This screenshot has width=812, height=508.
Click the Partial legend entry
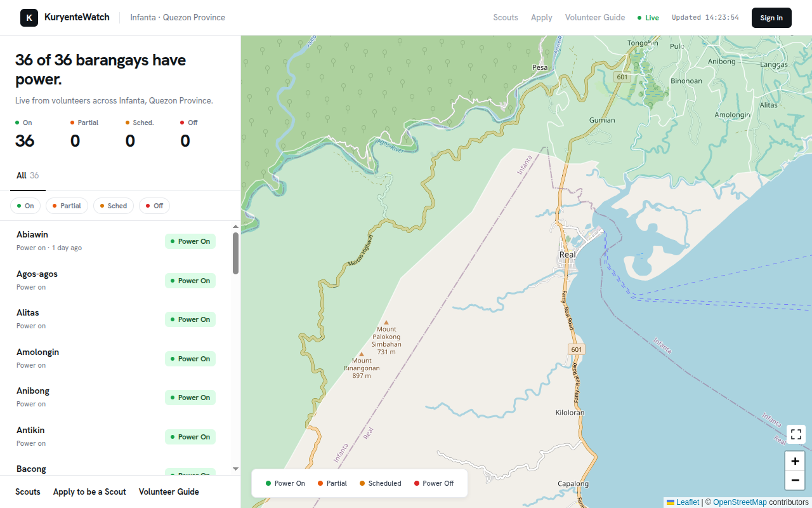pyautogui.click(x=332, y=483)
